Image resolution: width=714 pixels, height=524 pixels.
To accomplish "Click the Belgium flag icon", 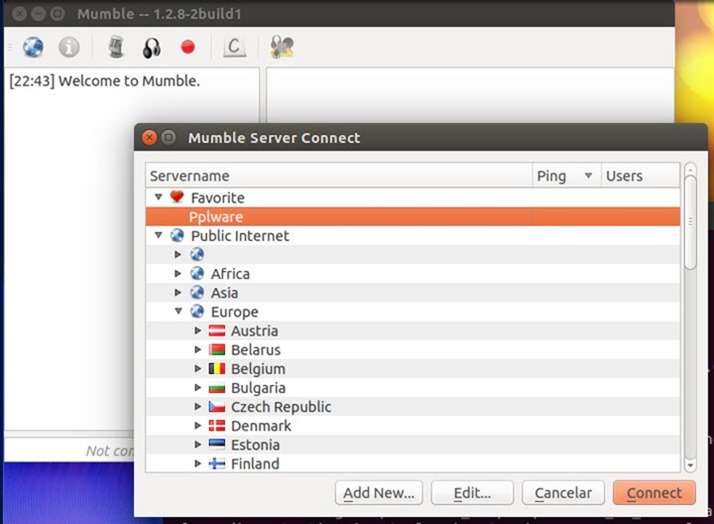I will (217, 368).
